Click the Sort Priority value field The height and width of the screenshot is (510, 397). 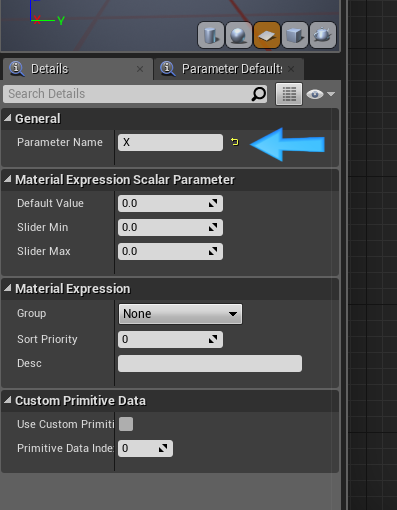pos(170,339)
